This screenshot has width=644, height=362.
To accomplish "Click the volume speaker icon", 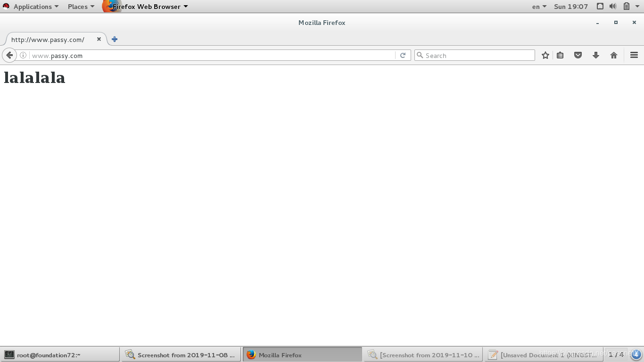I will (613, 7).
